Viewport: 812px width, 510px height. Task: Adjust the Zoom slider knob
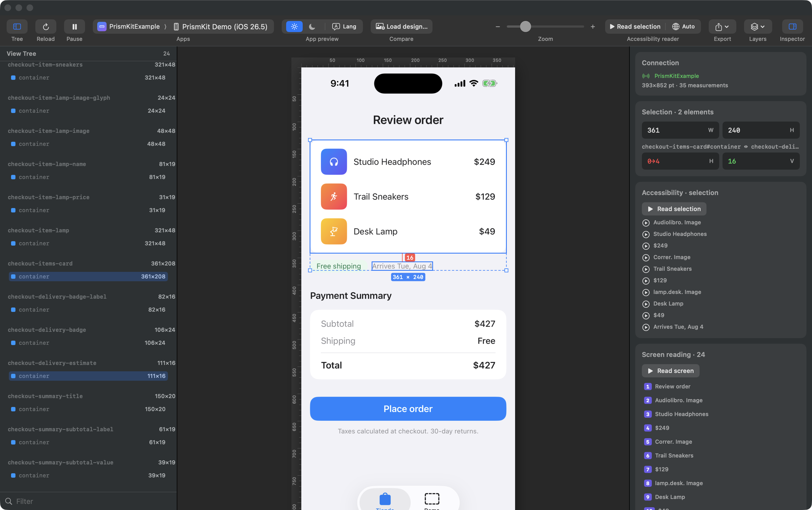[x=525, y=26]
